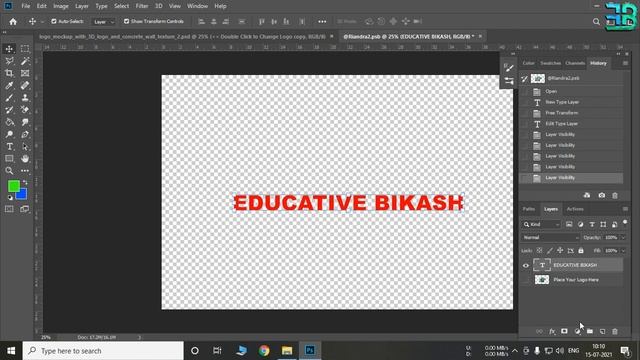Toggle the type layers filter
The height and width of the screenshot is (360, 640).
[x=592, y=224]
